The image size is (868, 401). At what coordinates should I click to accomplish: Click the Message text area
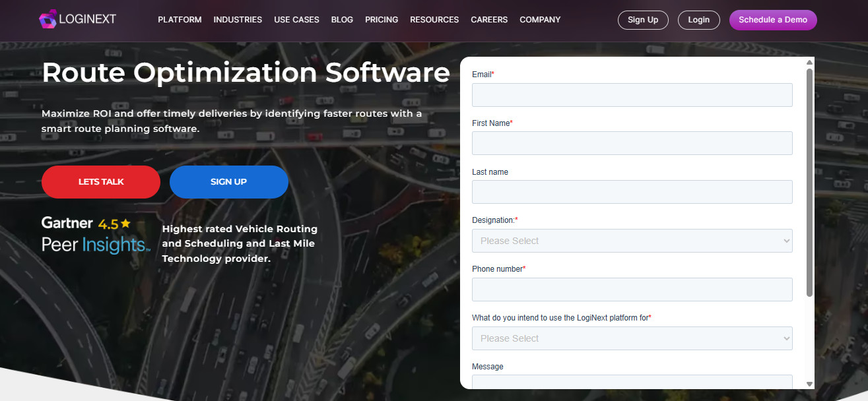632,382
